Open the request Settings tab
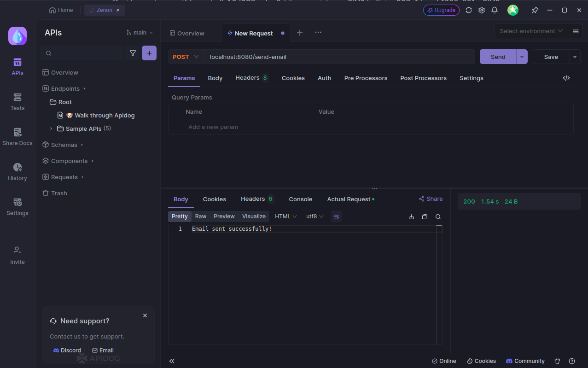Viewport: 588px width, 368px height. tap(472, 78)
